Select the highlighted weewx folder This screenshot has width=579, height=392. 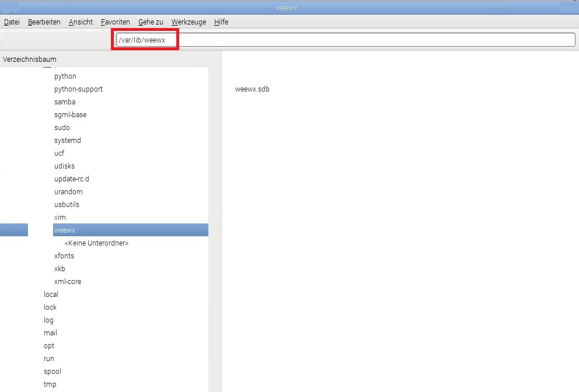[131, 230]
